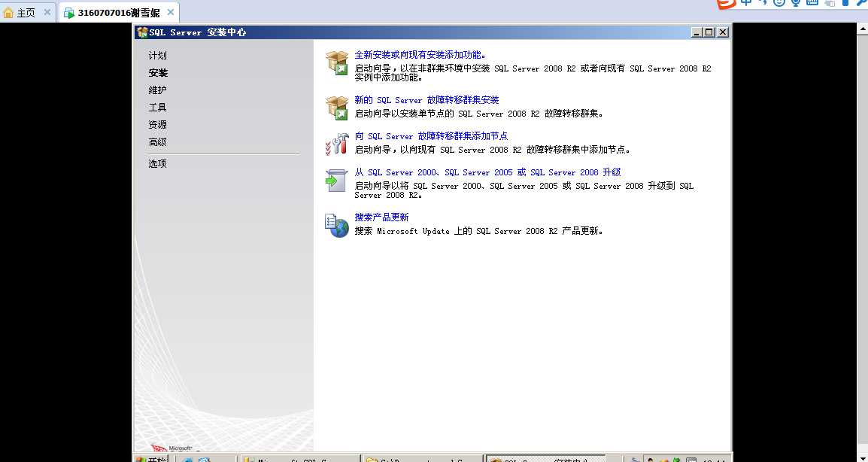Select 计划 in the left sidebar
Screen dimensions: 868x462
[157, 56]
